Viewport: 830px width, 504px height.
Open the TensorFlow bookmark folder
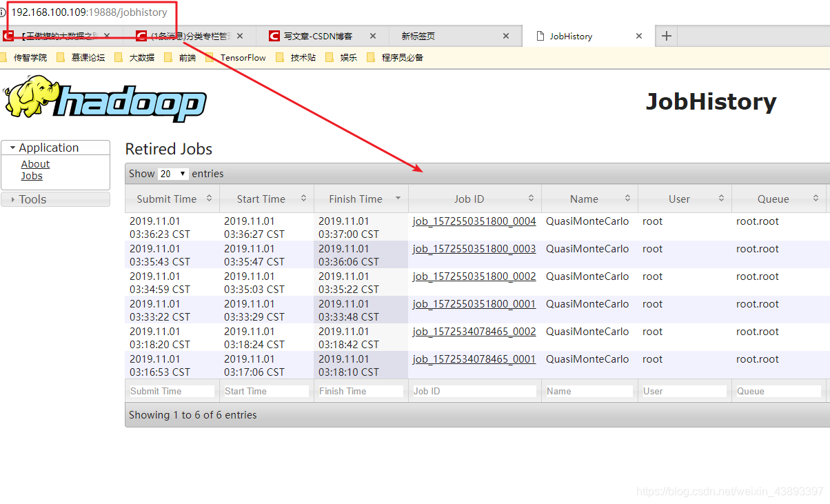pos(236,58)
